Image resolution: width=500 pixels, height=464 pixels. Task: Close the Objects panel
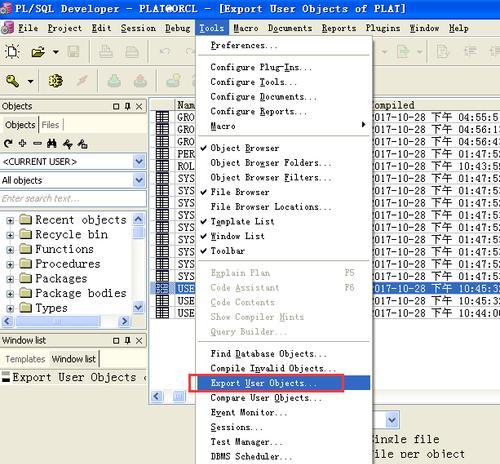139,106
